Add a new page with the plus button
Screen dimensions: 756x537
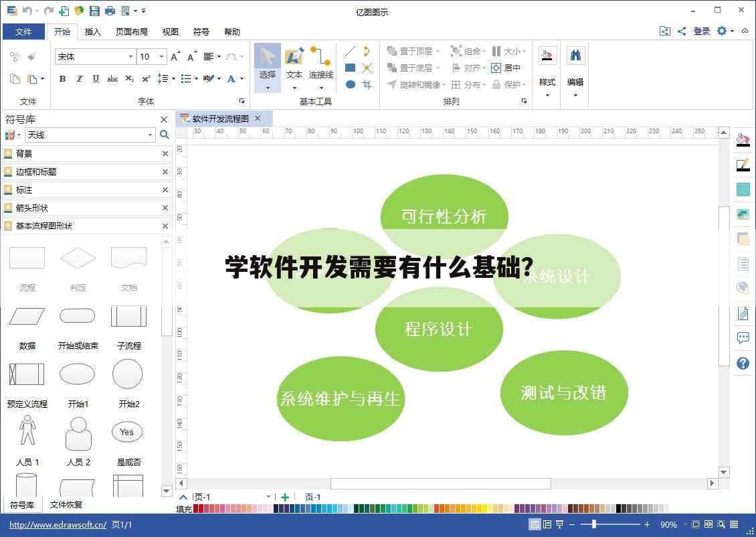coord(285,497)
